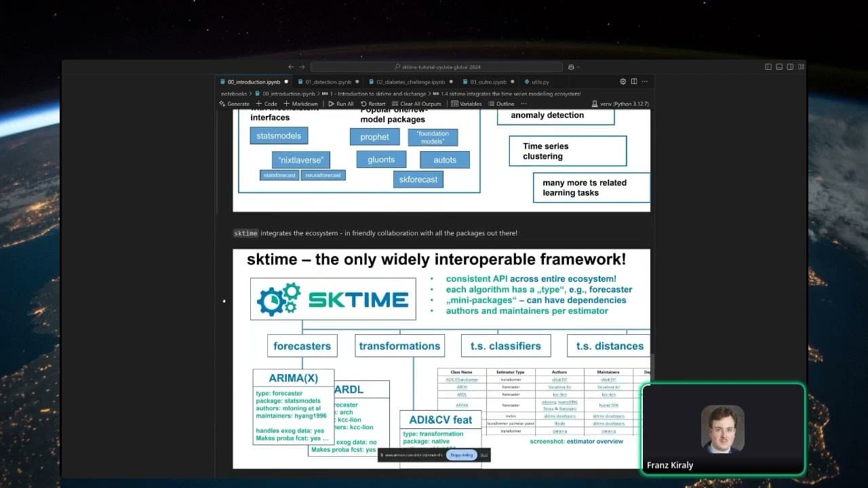Show the notebook Outline

[501, 104]
